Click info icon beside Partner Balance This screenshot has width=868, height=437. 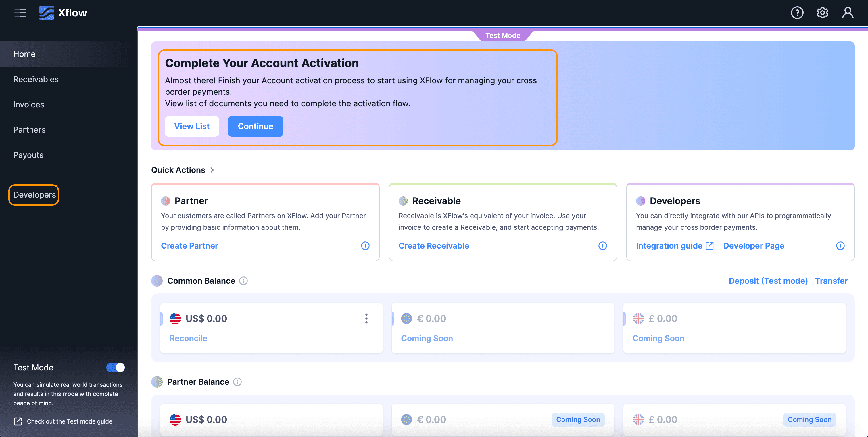click(x=237, y=382)
